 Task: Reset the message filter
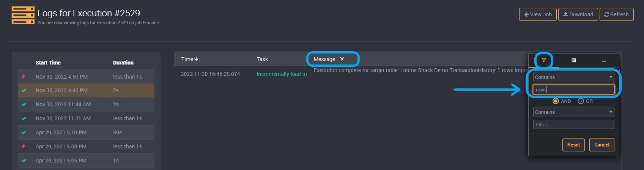coord(573,145)
